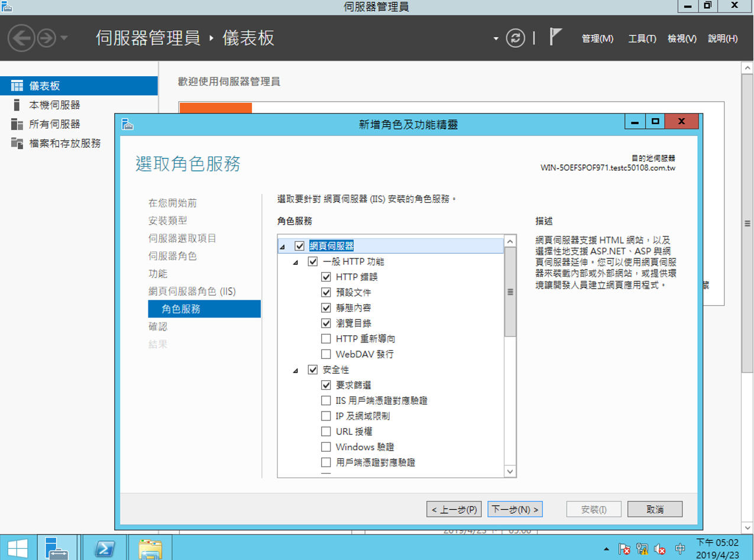Click the Server Manager title bar icon
The image size is (754, 560).
[x=7, y=7]
